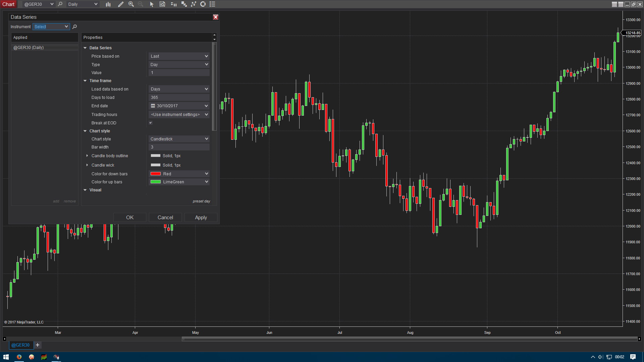Add a new chart tab

38,345
